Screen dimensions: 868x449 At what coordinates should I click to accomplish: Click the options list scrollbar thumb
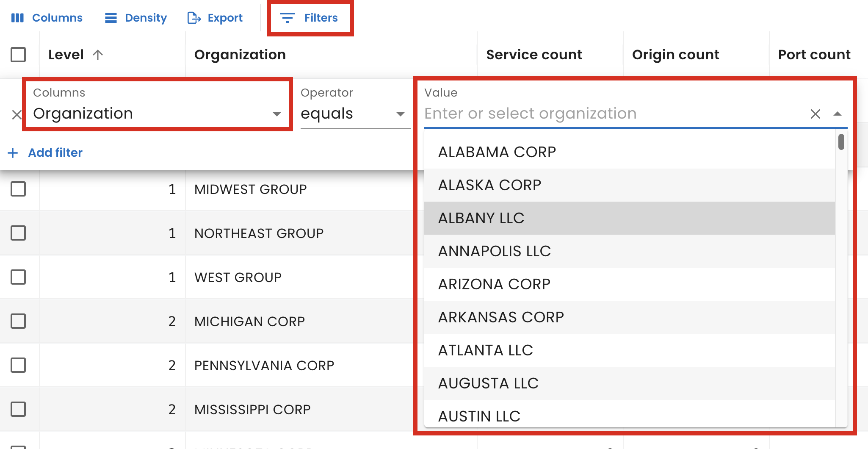click(841, 142)
